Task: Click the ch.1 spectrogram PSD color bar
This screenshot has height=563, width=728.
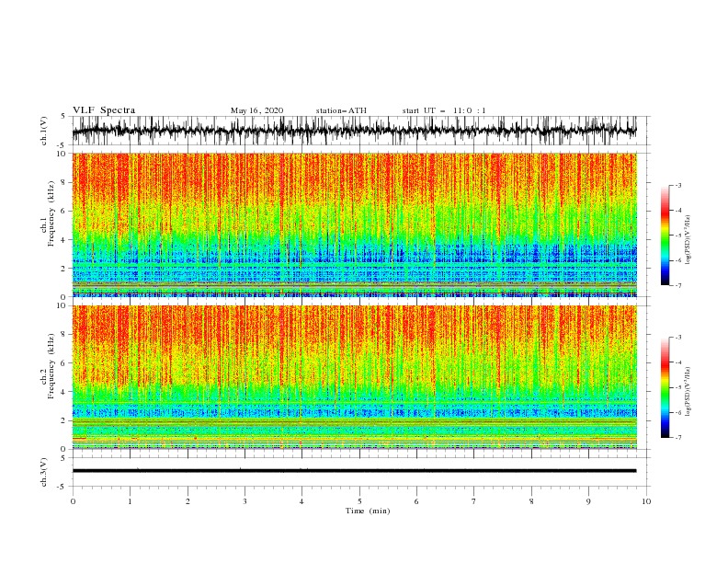Action: (665, 236)
